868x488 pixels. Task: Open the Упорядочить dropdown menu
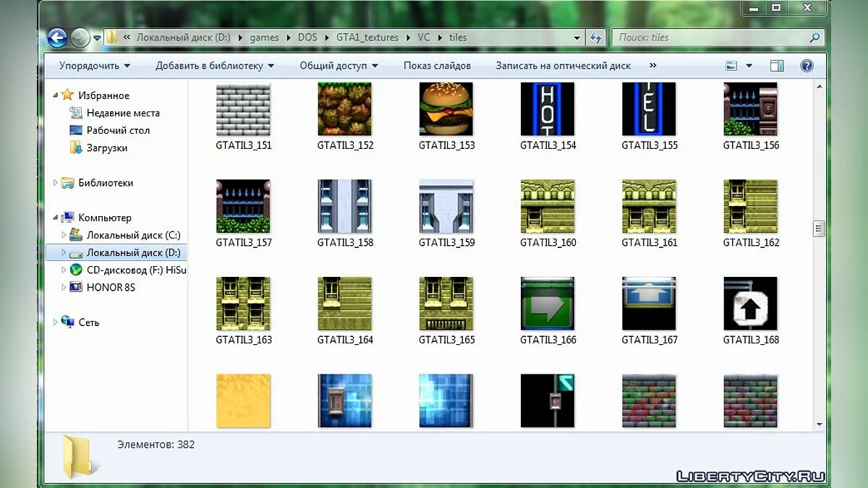coord(94,66)
